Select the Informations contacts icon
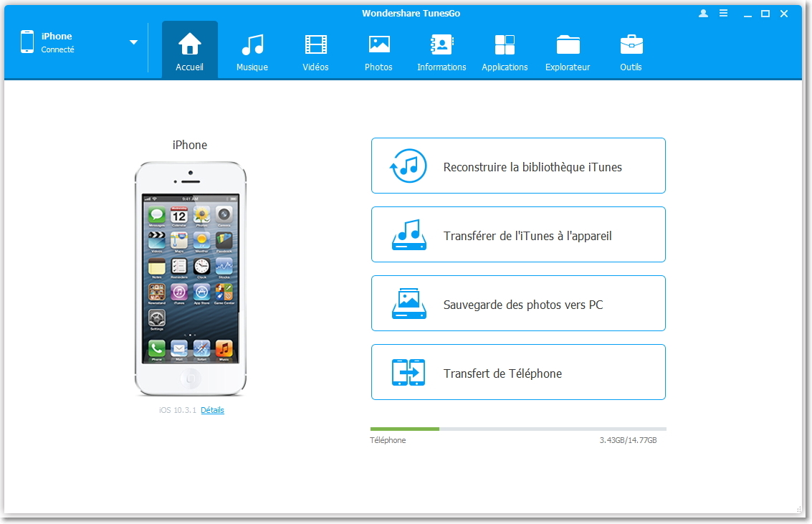 pos(441,45)
